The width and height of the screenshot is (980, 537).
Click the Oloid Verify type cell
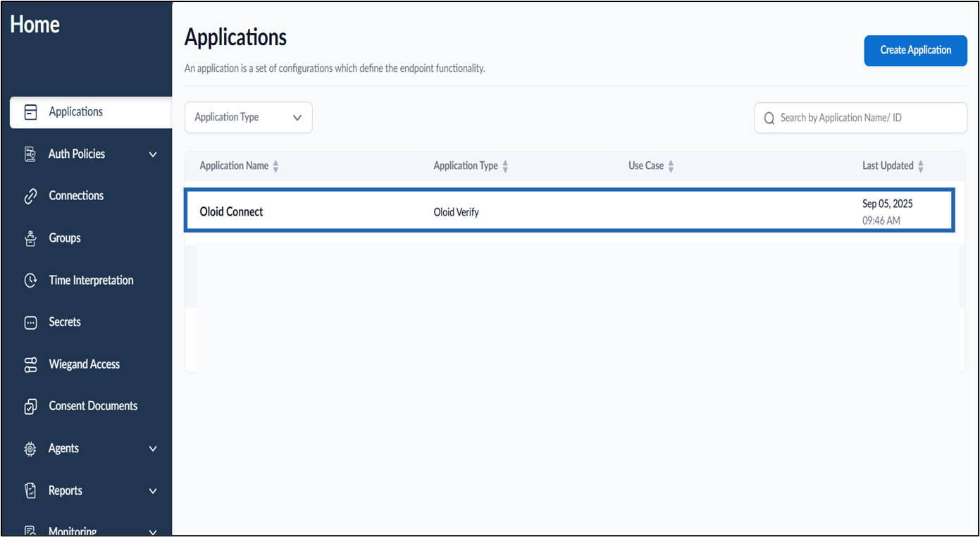(457, 212)
